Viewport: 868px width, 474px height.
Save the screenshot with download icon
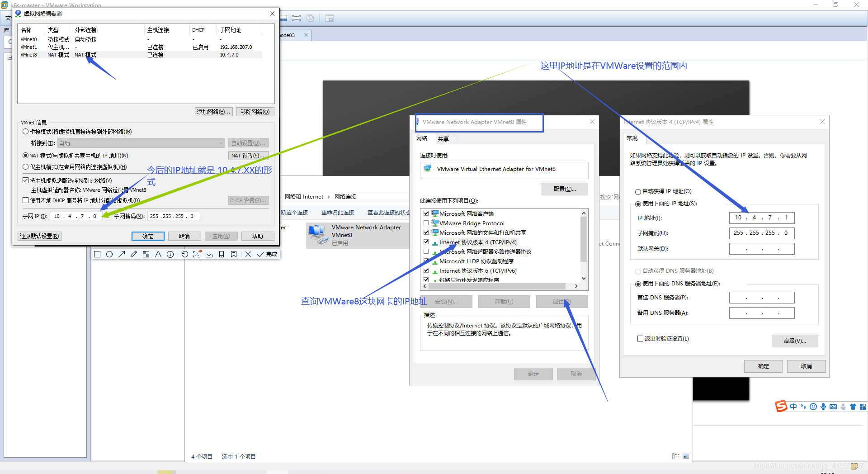[209, 254]
